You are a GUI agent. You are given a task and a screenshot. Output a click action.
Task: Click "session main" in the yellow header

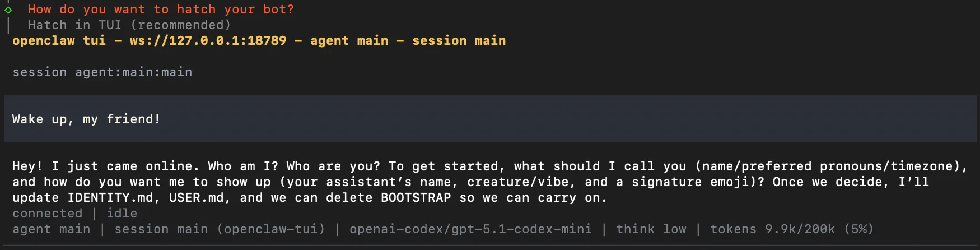(459, 41)
